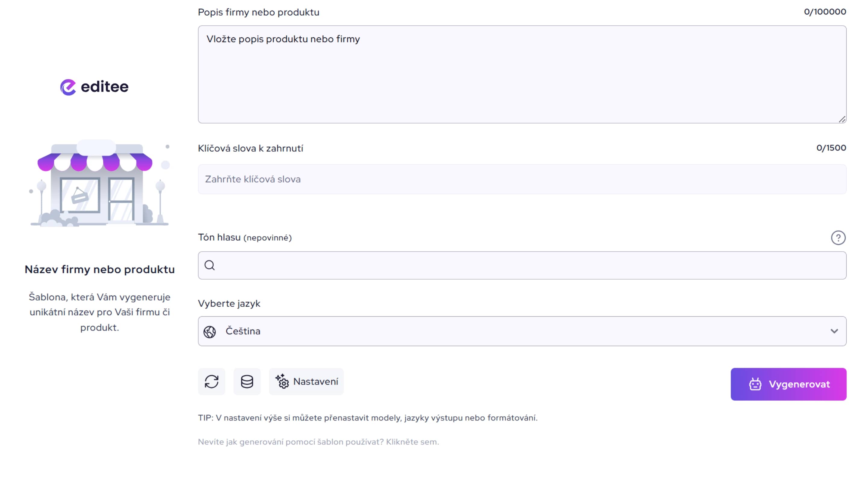The width and height of the screenshot is (868, 488).
Task: Click the storefront illustration image
Action: coord(99,183)
